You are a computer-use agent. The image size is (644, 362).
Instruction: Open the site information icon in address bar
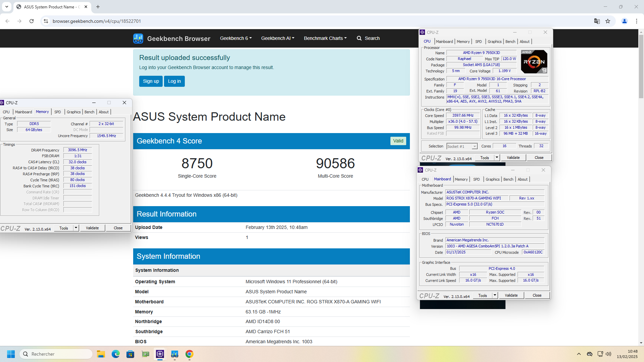[x=46, y=21]
